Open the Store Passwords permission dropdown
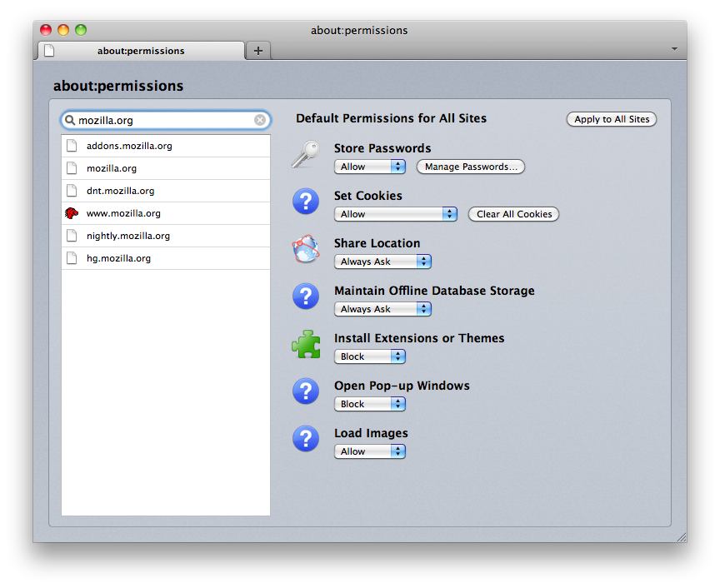The image size is (720, 588). (x=369, y=167)
